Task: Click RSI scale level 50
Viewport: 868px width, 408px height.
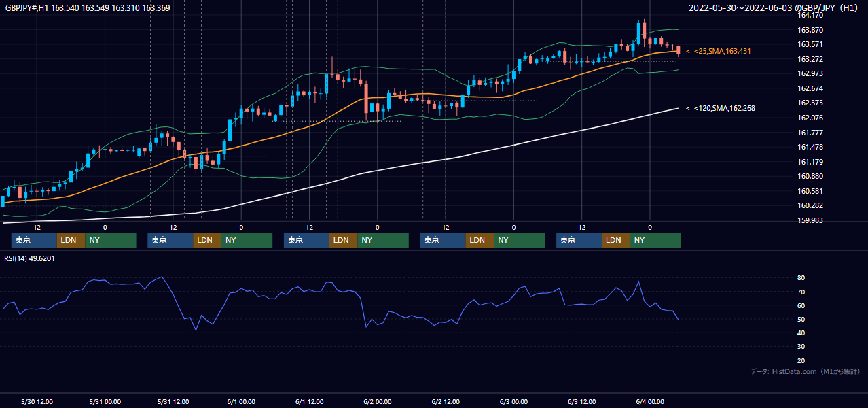Action: (x=801, y=319)
